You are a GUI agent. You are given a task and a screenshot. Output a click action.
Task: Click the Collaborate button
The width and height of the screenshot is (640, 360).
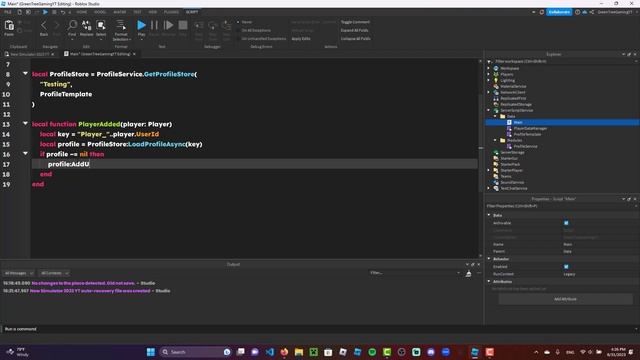[559, 12]
